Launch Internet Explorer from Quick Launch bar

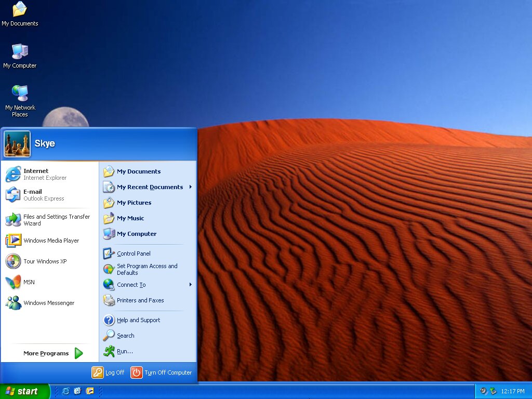66,391
